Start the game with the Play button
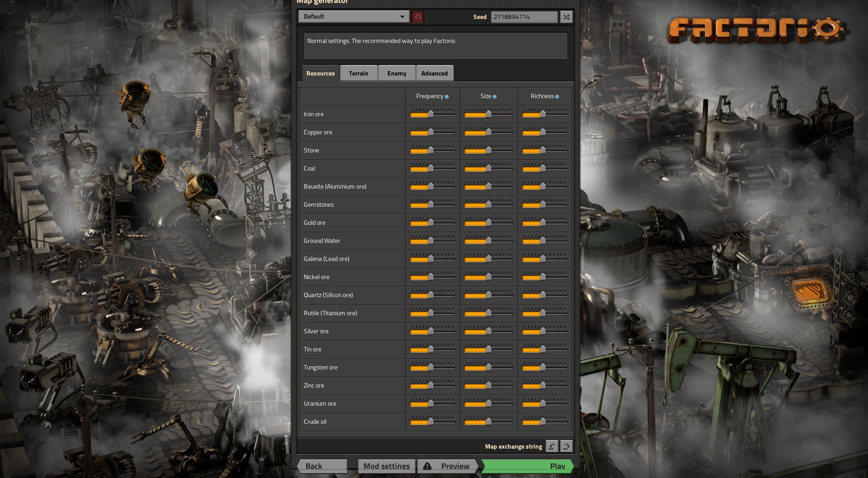Image resolution: width=868 pixels, height=478 pixels. [528, 466]
